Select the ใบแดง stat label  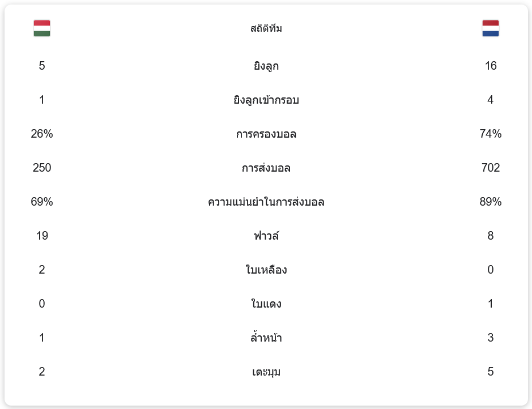click(x=266, y=304)
